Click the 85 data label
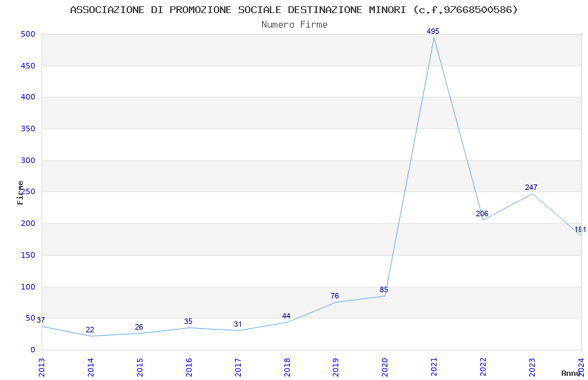This screenshot has height=380, width=588. click(x=384, y=289)
